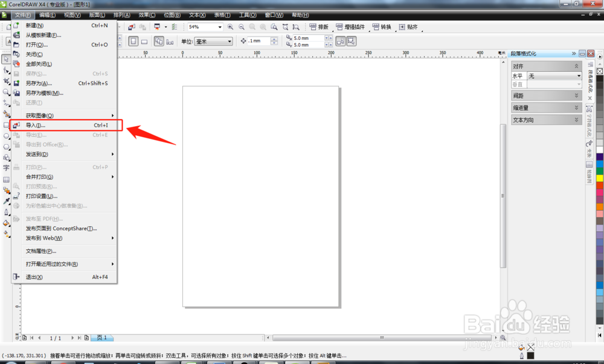Toggle apply layout to current page only
The width and height of the screenshot is (604, 364).
pyautogui.click(x=170, y=42)
